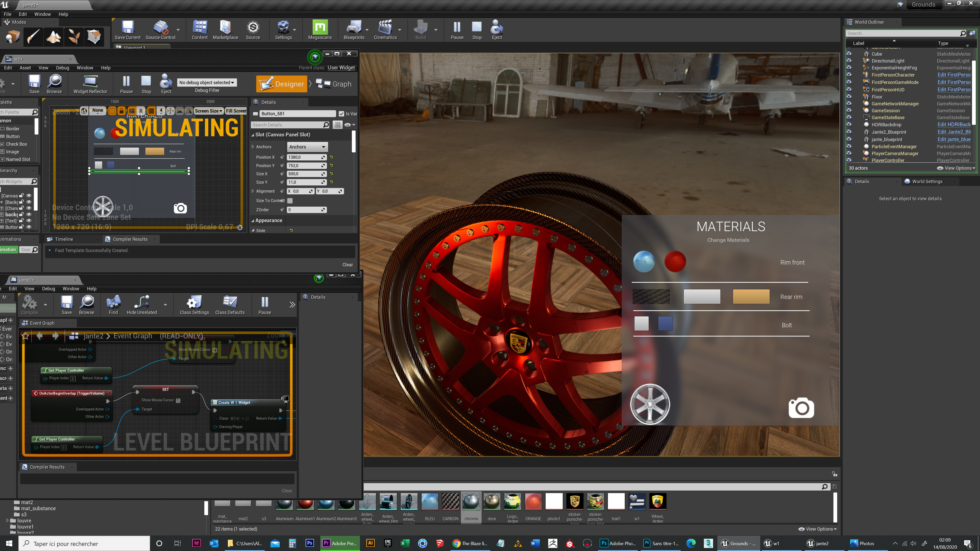Hide the Floor actor in outliner

849,97
